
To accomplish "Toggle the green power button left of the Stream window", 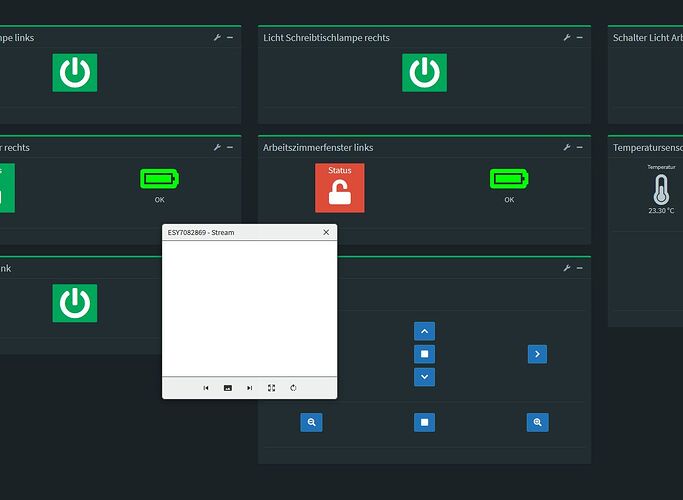I will click(75, 303).
